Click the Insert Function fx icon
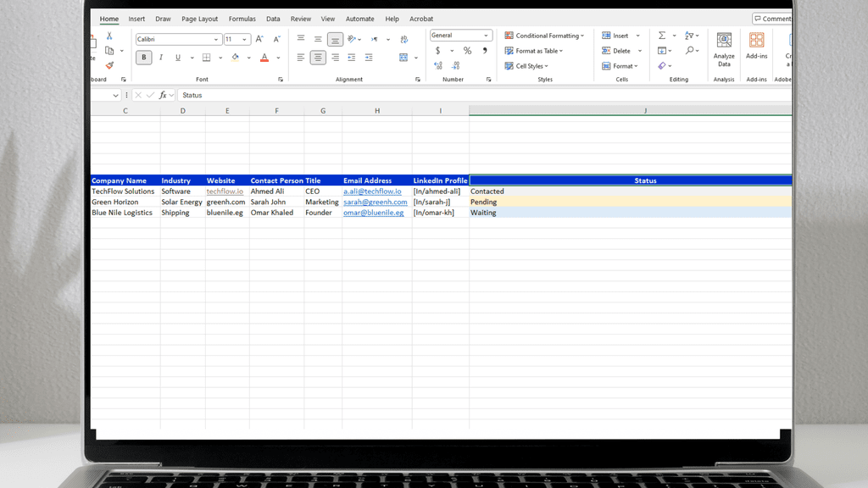 click(163, 95)
